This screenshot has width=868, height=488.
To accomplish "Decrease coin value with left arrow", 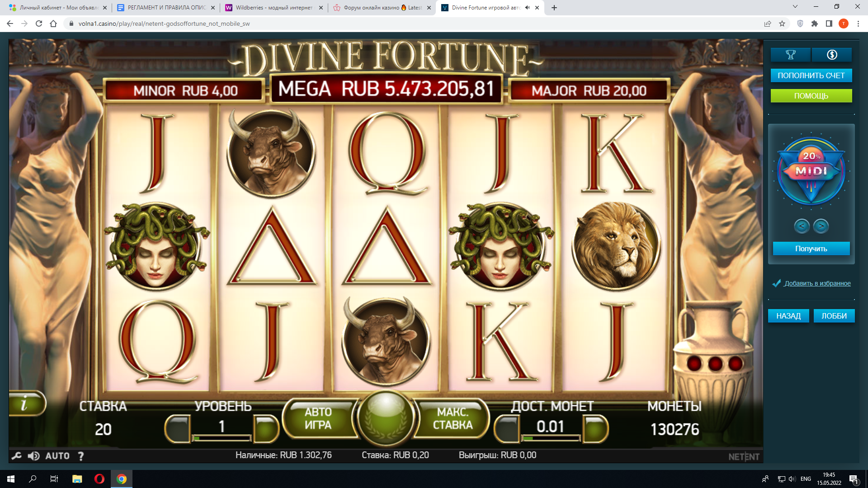I will (x=507, y=428).
